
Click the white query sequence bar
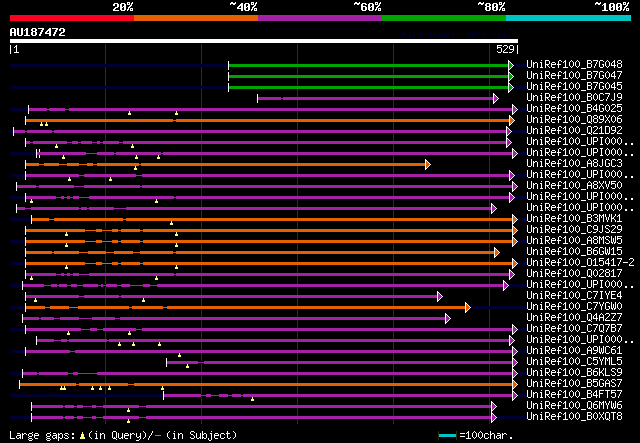264,41
